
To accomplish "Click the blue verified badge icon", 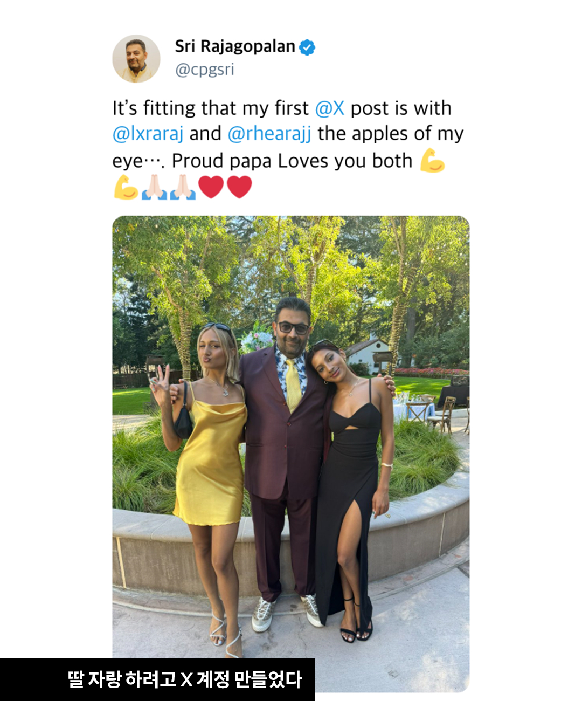I will (x=307, y=47).
